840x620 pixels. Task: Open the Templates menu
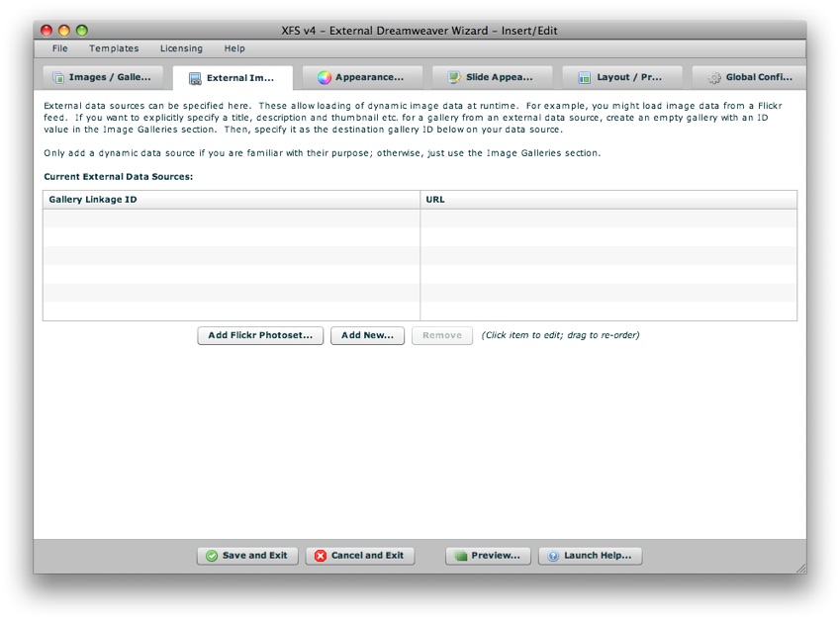pyautogui.click(x=114, y=48)
